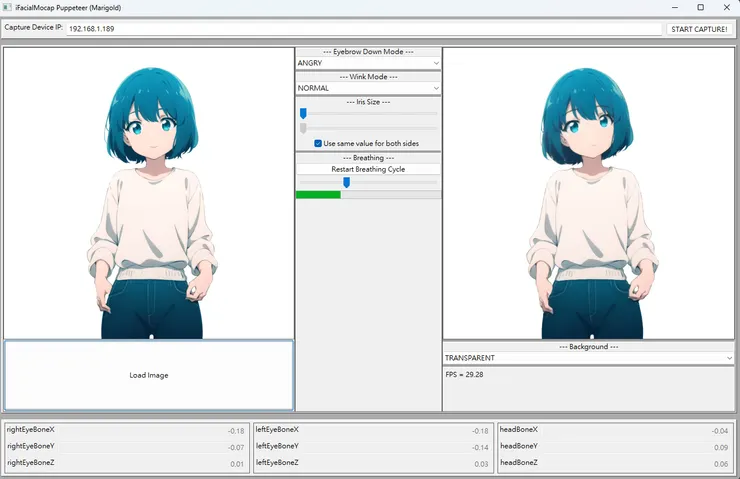Click the Background section label
Viewport: 740px width, 479px height.
(x=589, y=347)
